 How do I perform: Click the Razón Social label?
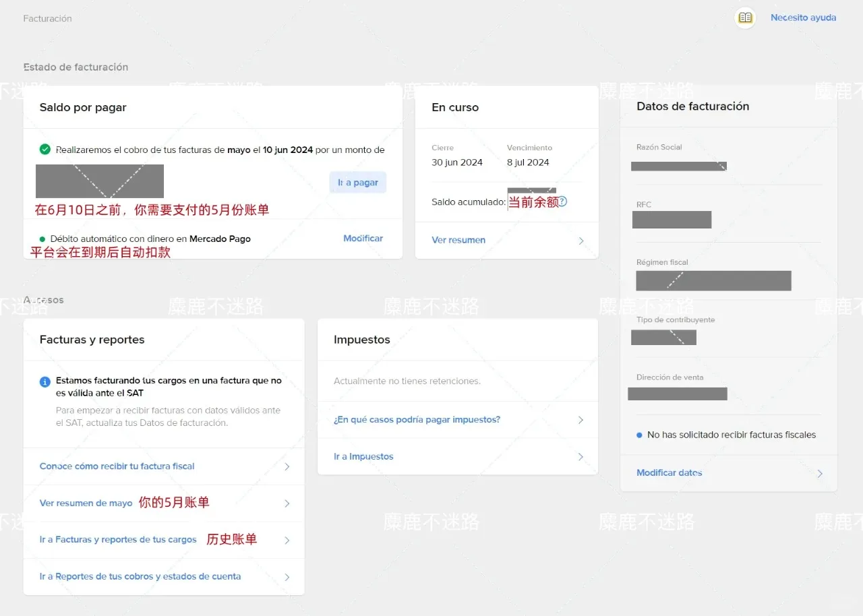pyautogui.click(x=659, y=147)
